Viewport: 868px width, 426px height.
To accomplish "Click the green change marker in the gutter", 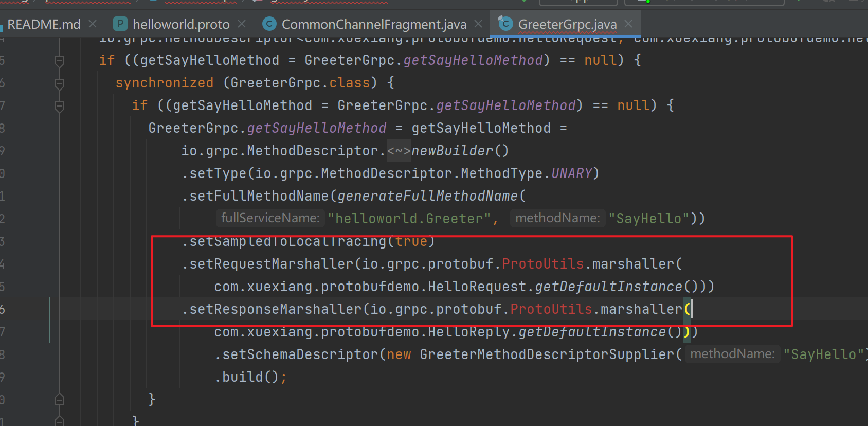I will pyautogui.click(x=50, y=319).
